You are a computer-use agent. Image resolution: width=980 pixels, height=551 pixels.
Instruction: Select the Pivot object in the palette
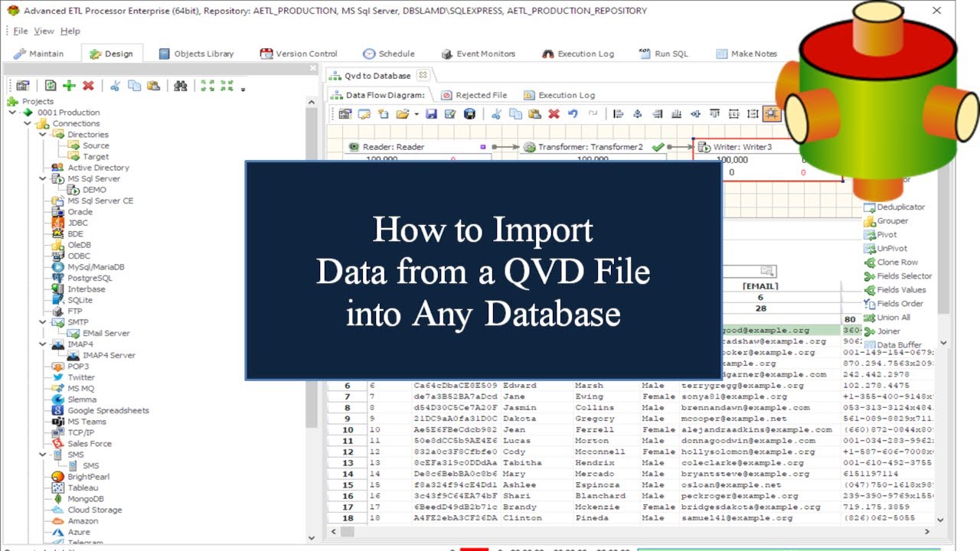(880, 235)
